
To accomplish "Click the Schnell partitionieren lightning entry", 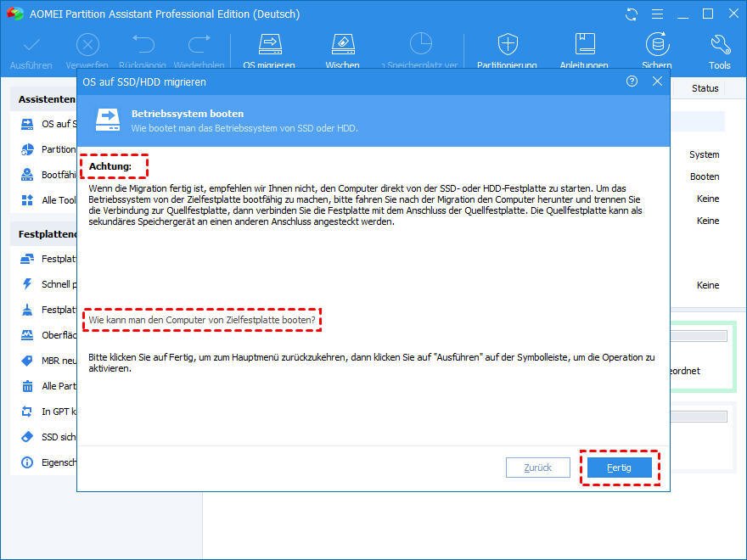I will [x=48, y=284].
